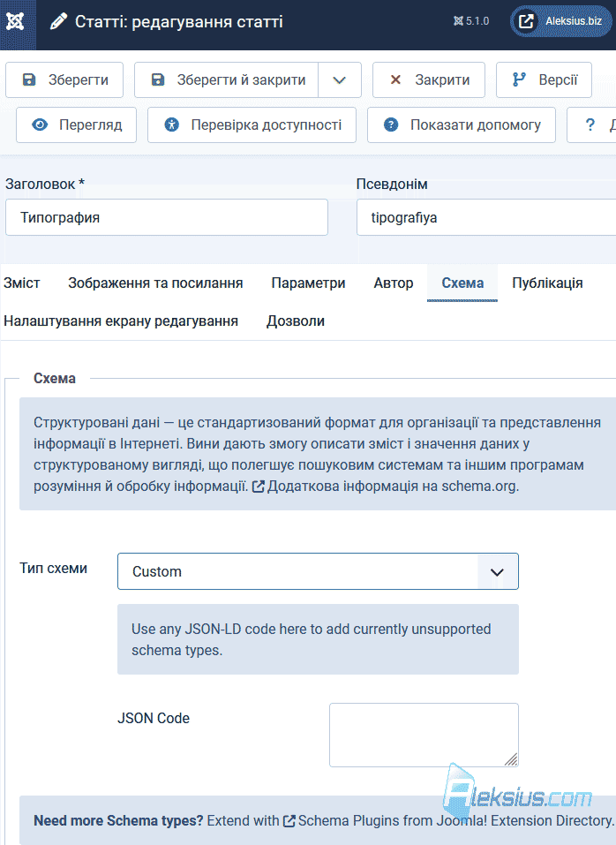
Task: Run Перевірка доступності check
Action: coord(252,125)
